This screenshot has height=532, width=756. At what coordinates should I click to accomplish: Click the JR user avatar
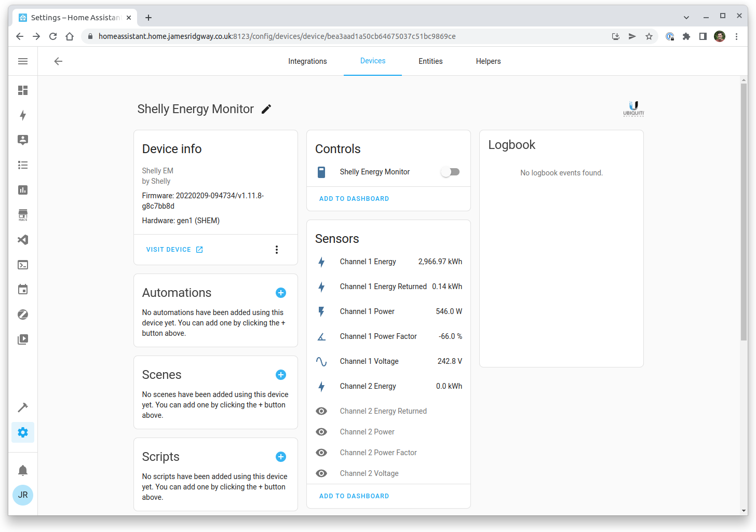(x=23, y=495)
